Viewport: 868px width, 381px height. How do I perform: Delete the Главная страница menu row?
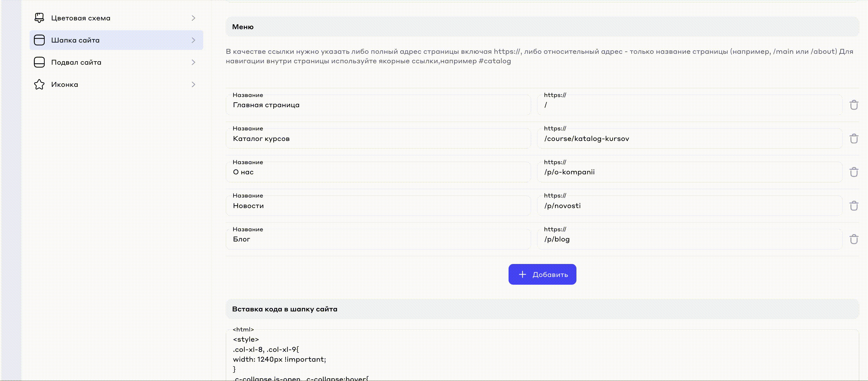coord(854,105)
